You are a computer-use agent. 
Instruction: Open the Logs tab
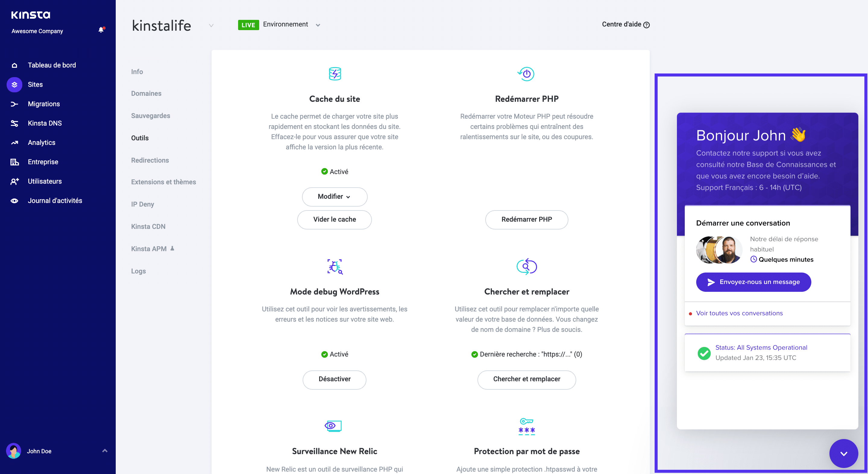[x=138, y=271]
